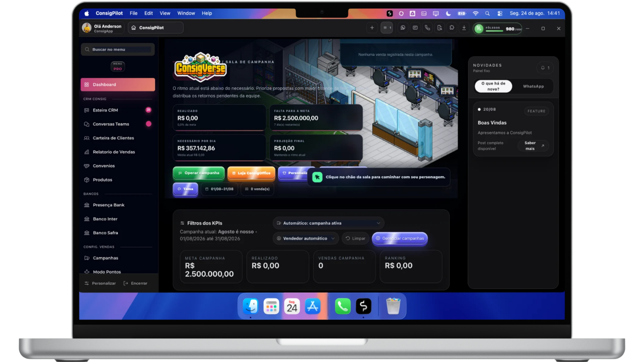Image resolution: width=644 pixels, height=362 pixels.
Task: Click the plus icon in the top toolbar
Action: point(372,28)
